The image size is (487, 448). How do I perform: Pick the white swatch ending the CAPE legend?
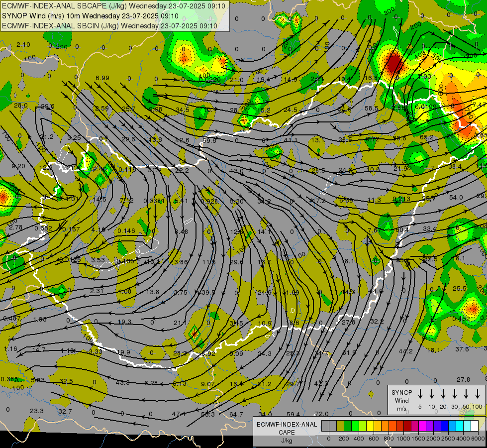(x=474, y=426)
